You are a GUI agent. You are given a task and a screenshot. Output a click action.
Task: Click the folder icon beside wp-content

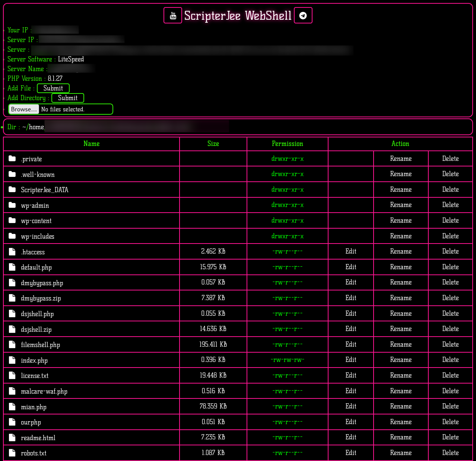tap(12, 220)
